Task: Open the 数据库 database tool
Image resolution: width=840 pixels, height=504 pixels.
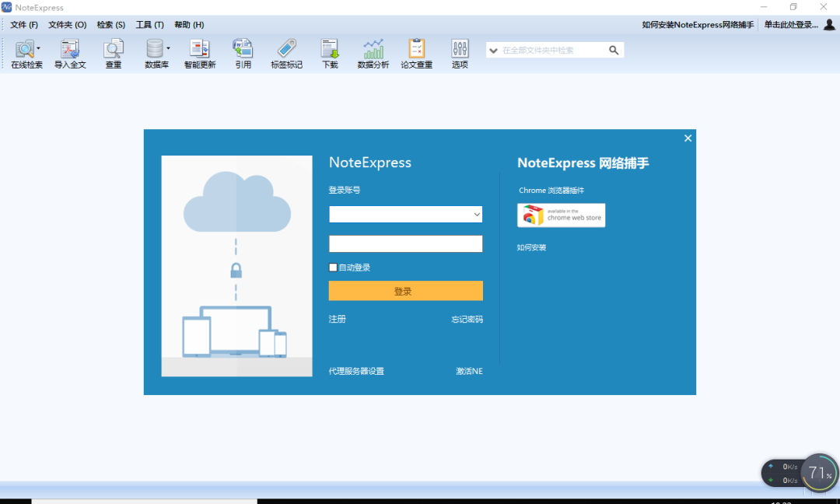Action: point(156,54)
